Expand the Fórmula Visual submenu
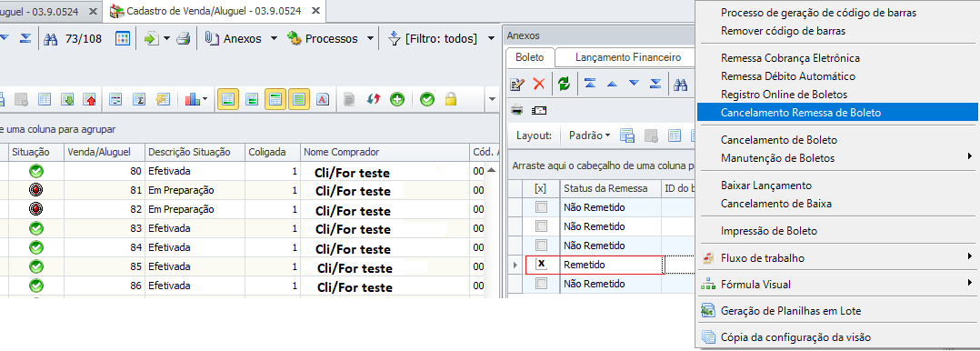Viewport: 980px width, 351px height. click(x=969, y=284)
